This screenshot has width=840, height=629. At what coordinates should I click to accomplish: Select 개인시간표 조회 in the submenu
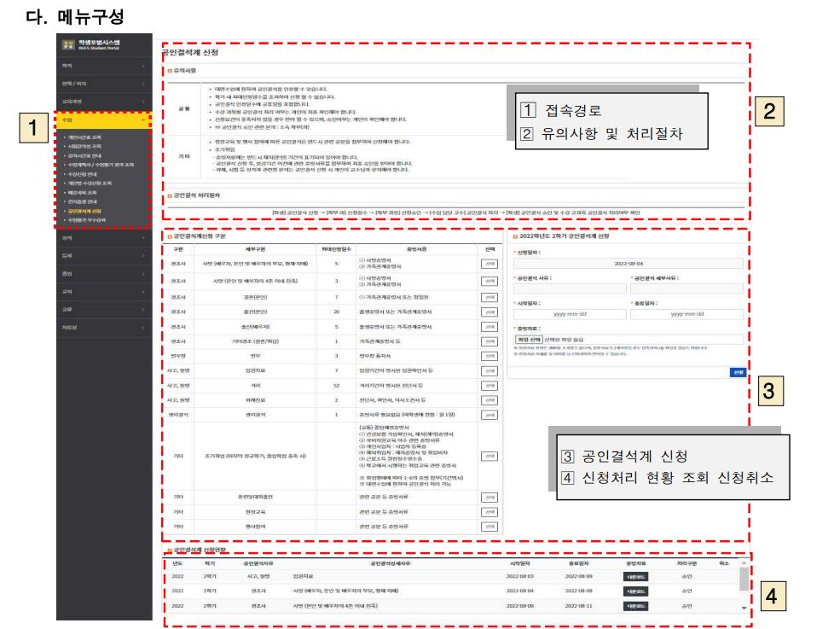(x=84, y=137)
